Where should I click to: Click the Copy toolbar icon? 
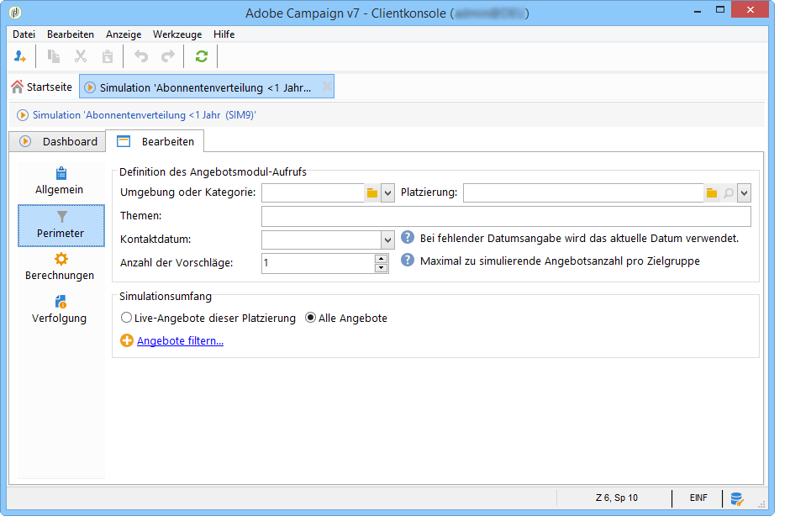(x=54, y=56)
